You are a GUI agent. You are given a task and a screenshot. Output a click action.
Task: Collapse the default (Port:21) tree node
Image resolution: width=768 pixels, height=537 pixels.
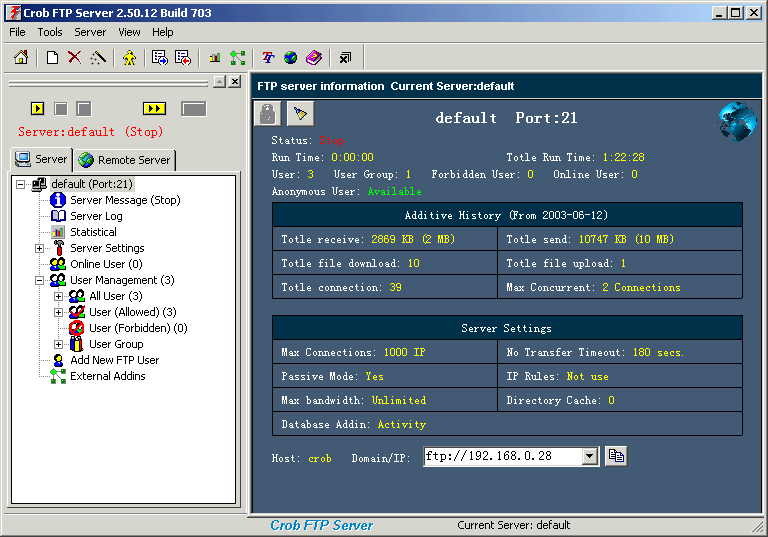21,184
